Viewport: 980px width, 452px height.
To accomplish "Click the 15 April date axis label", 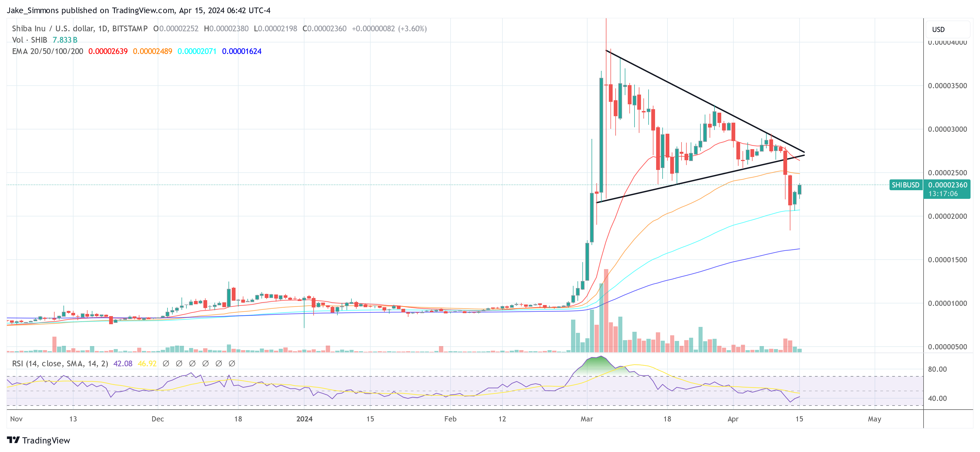I will [x=799, y=419].
